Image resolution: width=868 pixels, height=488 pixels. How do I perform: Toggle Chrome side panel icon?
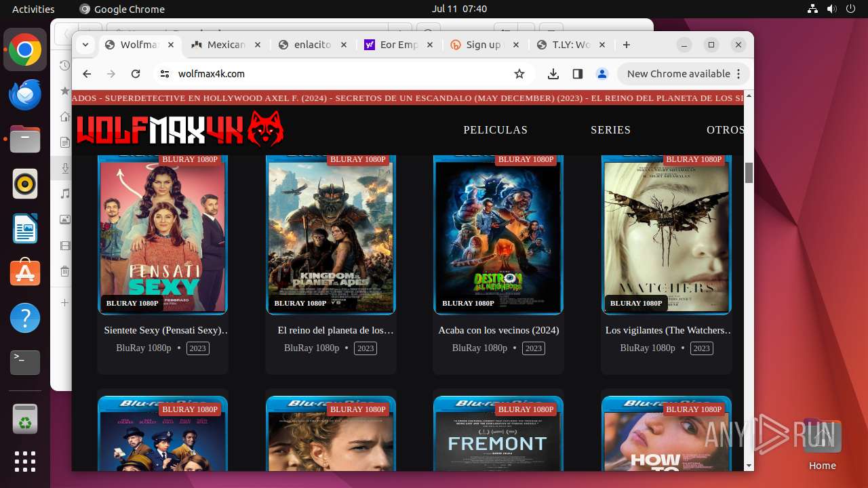tap(578, 74)
